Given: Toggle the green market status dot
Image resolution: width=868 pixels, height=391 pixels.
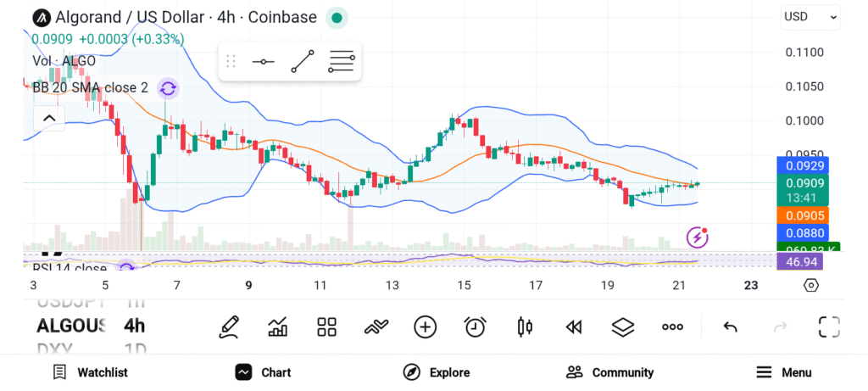Looking at the screenshot, I should pyautogui.click(x=337, y=18).
